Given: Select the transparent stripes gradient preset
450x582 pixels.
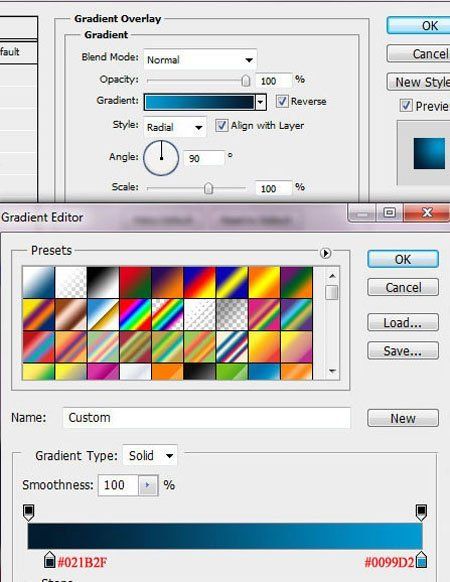Looking at the screenshot, I should (200, 314).
